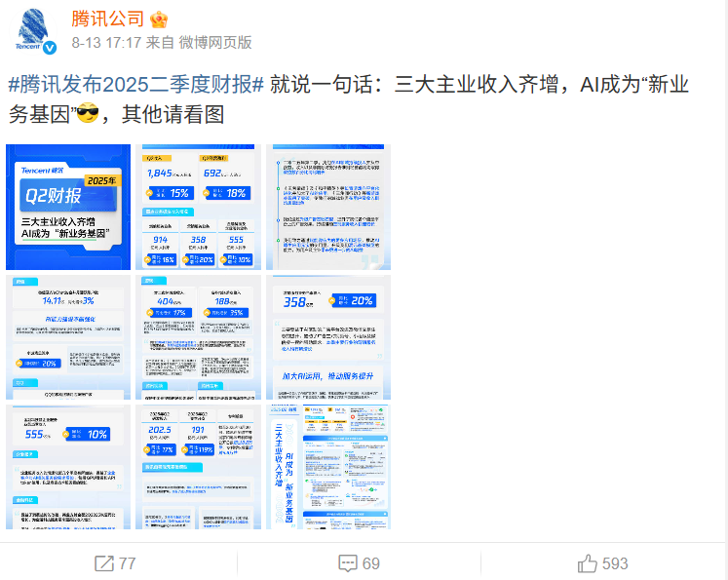Screen dimensions: 728x580
Task: Open the 腾讯公司 account name link
Action: (108, 19)
